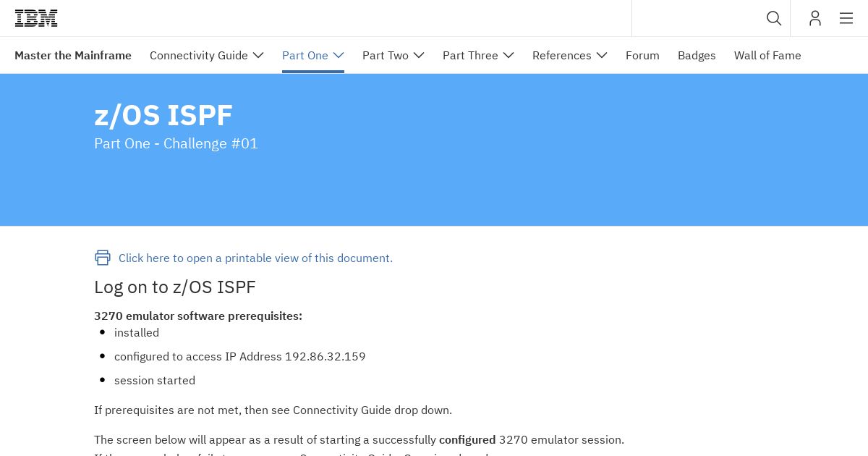This screenshot has height=456, width=868.
Task: Go to Wall of Fame
Action: [x=767, y=55]
